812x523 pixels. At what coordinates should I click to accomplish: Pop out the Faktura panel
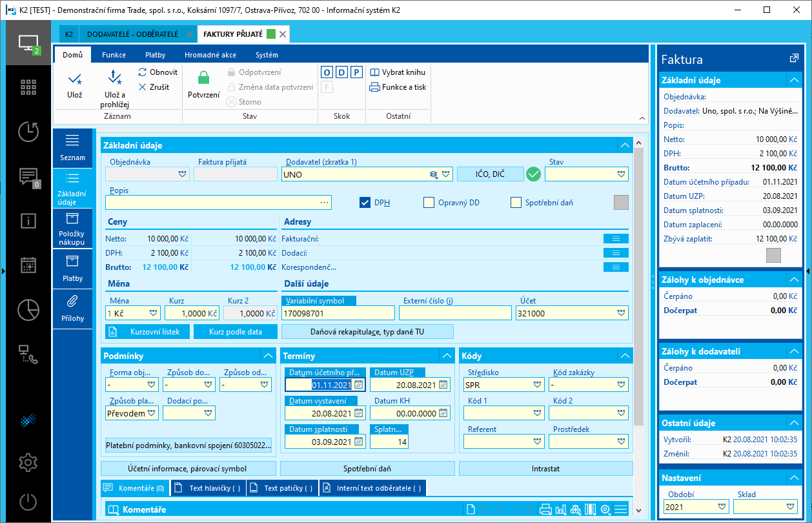click(794, 59)
